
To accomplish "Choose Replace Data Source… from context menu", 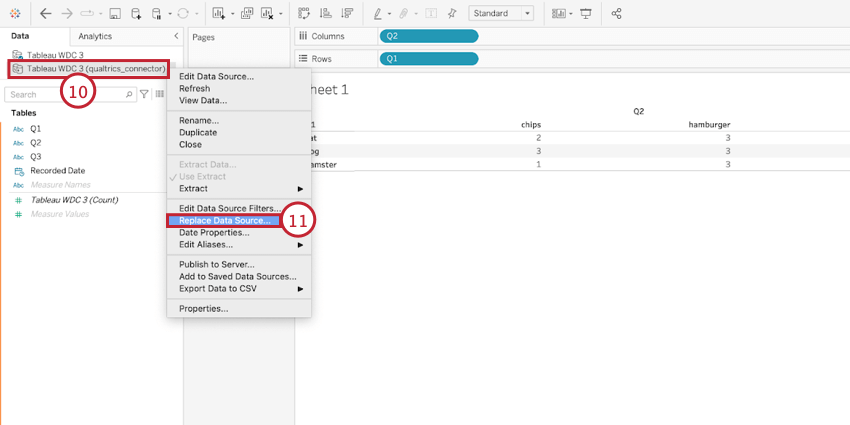I will pos(223,221).
